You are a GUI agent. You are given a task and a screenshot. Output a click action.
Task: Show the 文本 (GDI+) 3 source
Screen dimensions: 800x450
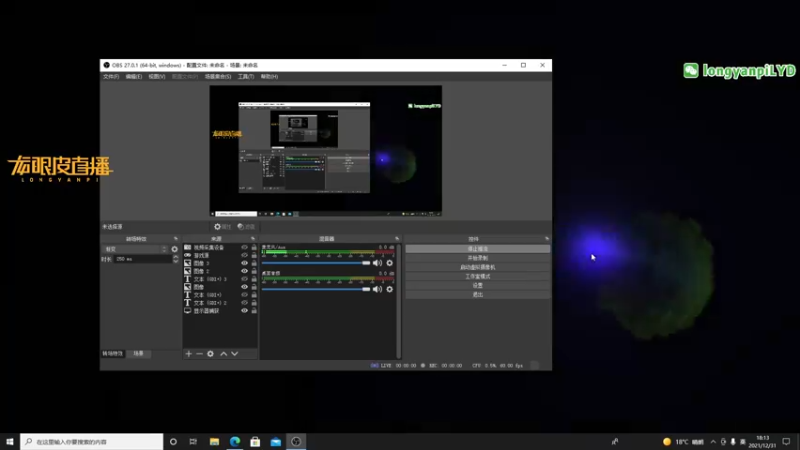244,279
